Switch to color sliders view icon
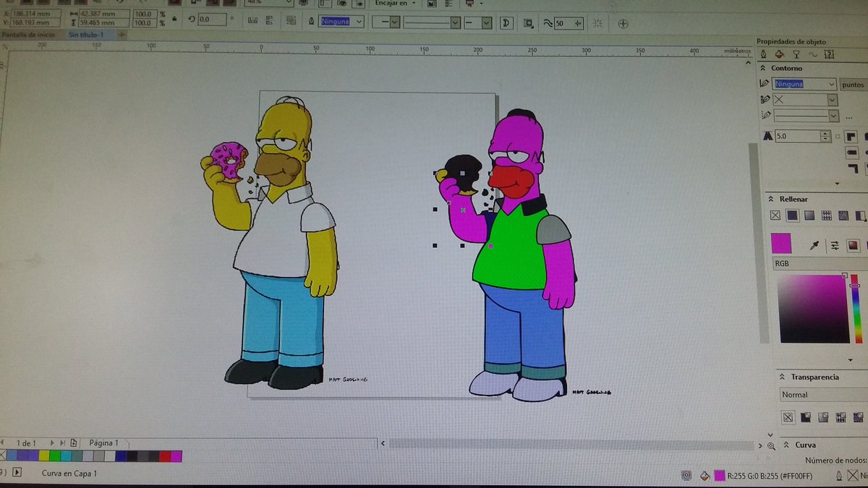This screenshot has height=488, width=868. pyautogui.click(x=835, y=245)
